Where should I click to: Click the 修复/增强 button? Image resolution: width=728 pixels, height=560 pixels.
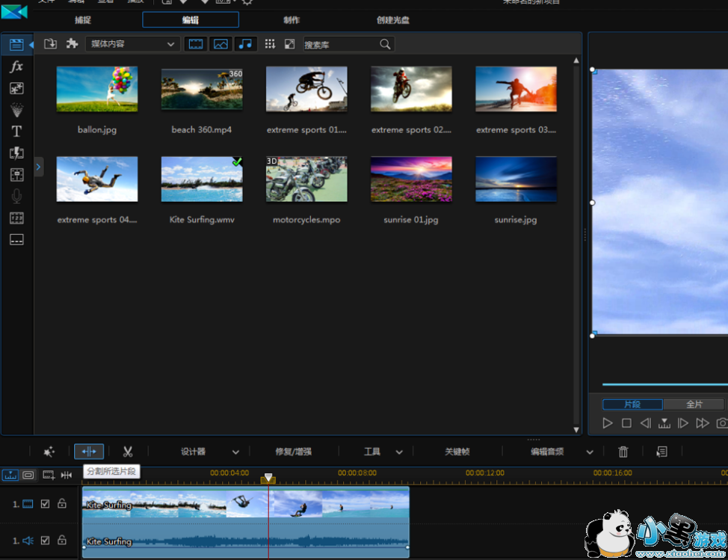[x=293, y=452]
